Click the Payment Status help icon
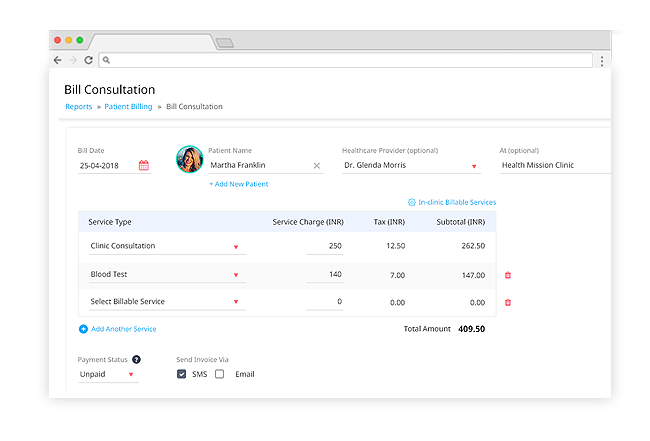This screenshot has width=650, height=441. coord(136,359)
